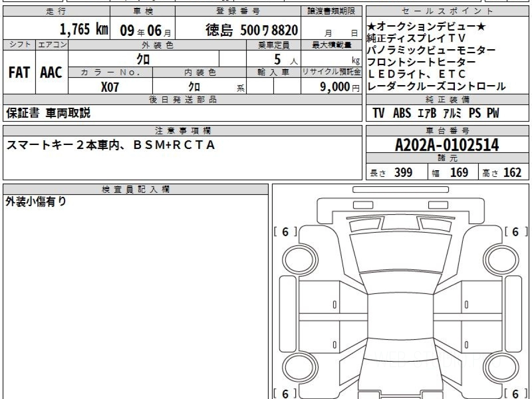Screen dimensions: 532x399
Task: Select the アルミ equipment code
Action: 452,113
